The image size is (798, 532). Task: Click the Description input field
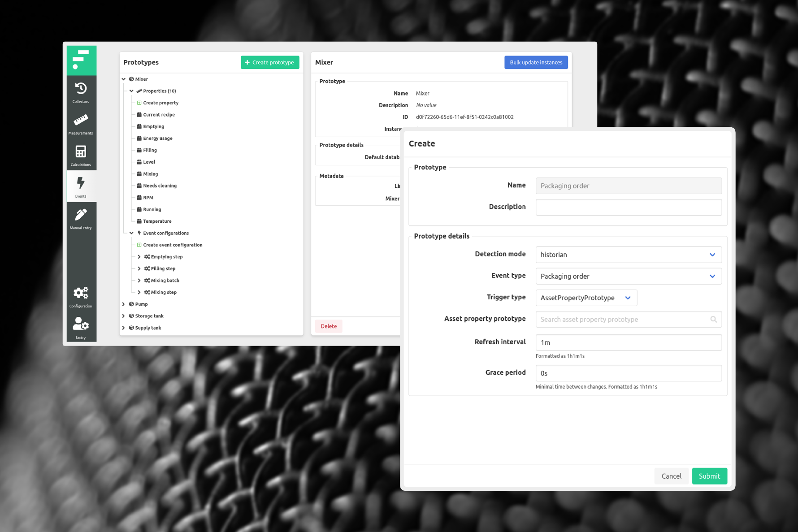[629, 207]
